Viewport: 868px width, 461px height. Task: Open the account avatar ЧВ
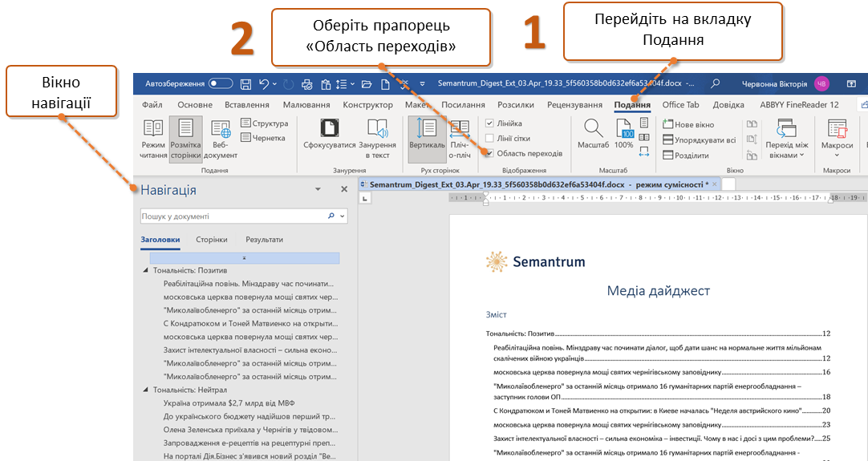click(x=821, y=84)
